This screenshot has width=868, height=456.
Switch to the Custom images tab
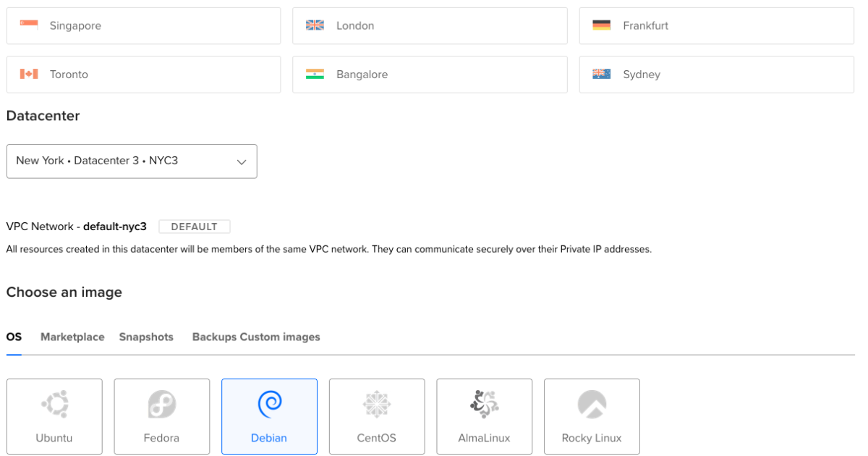[280, 337]
